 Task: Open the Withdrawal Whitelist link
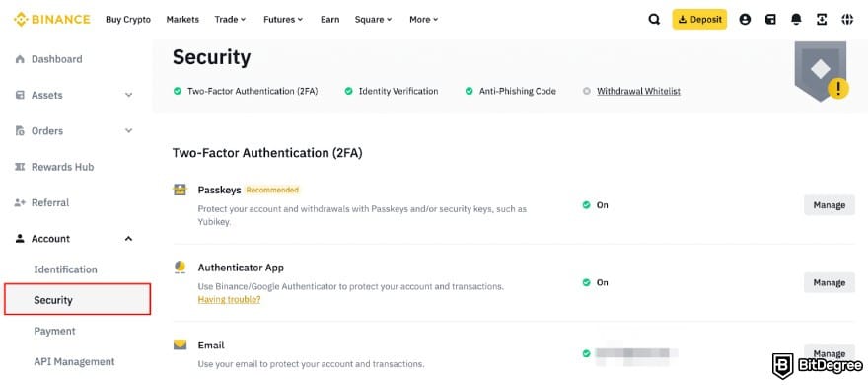pyautogui.click(x=638, y=92)
